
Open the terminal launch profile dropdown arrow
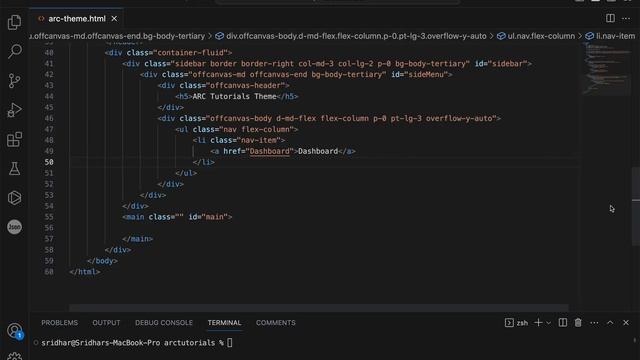(549, 323)
